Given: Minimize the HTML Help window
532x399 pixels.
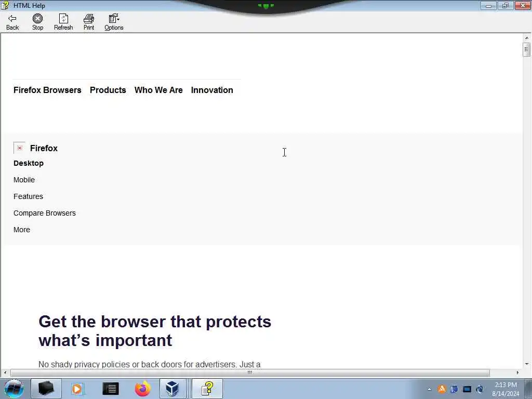Looking at the screenshot, I should [488, 5].
